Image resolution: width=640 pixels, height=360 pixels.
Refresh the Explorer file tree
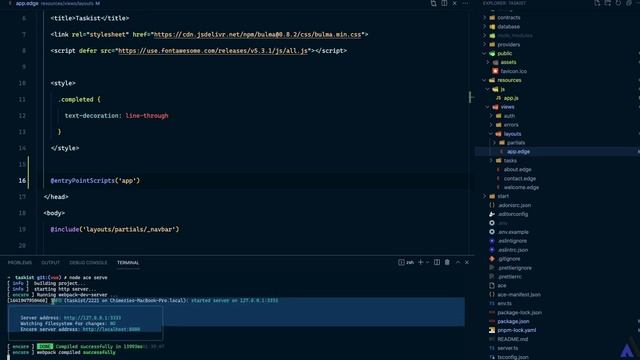click(618, 3)
